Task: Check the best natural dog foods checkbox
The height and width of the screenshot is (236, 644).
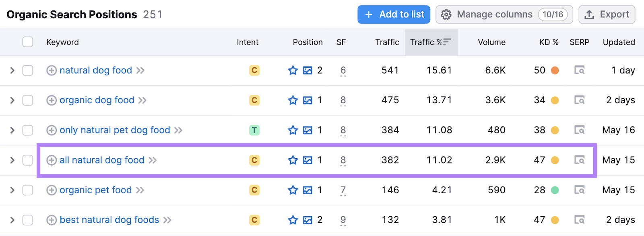Action: tap(28, 220)
